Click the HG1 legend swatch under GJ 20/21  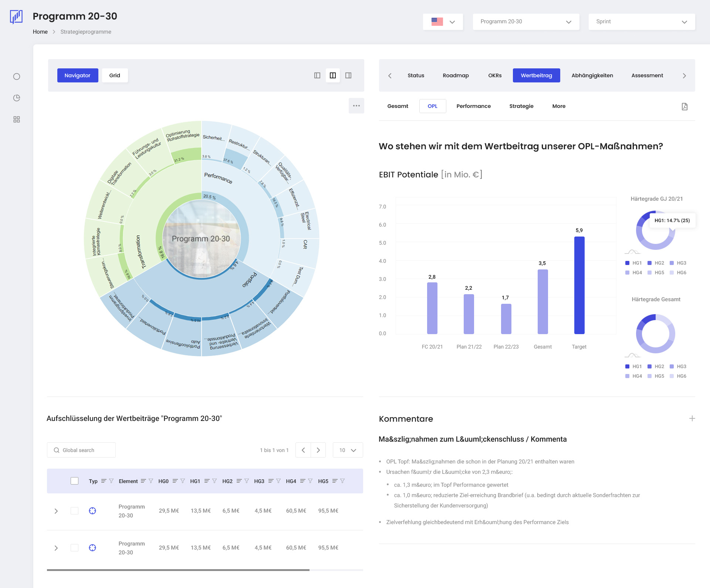pyautogui.click(x=627, y=263)
